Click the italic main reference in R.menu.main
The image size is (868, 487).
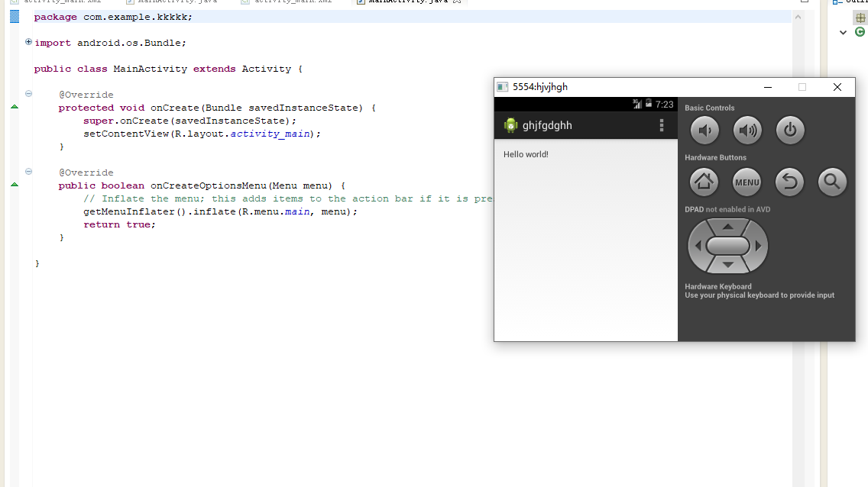(297, 211)
